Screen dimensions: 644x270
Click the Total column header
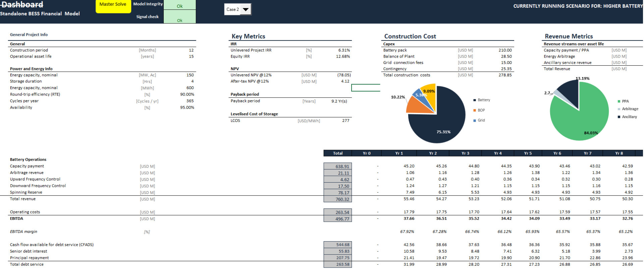(x=337, y=153)
